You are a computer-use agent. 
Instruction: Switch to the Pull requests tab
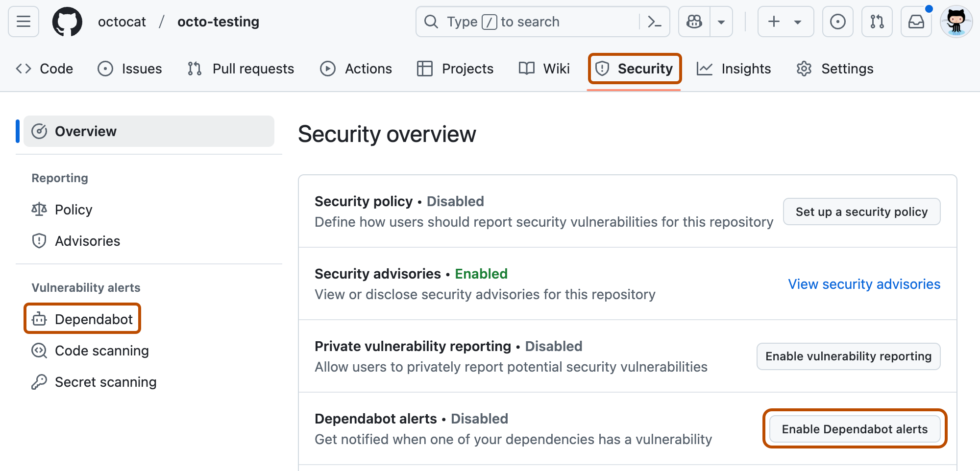click(240, 69)
